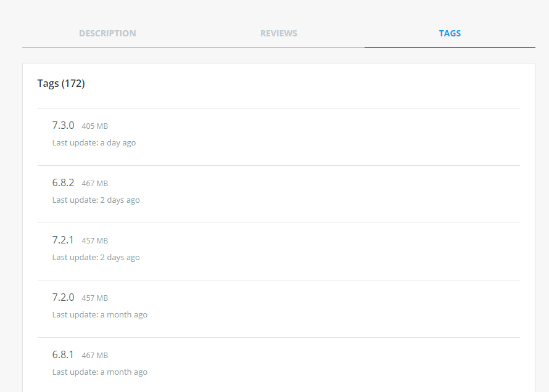Open the Reviews tab
This screenshot has height=392, width=549.
point(278,33)
